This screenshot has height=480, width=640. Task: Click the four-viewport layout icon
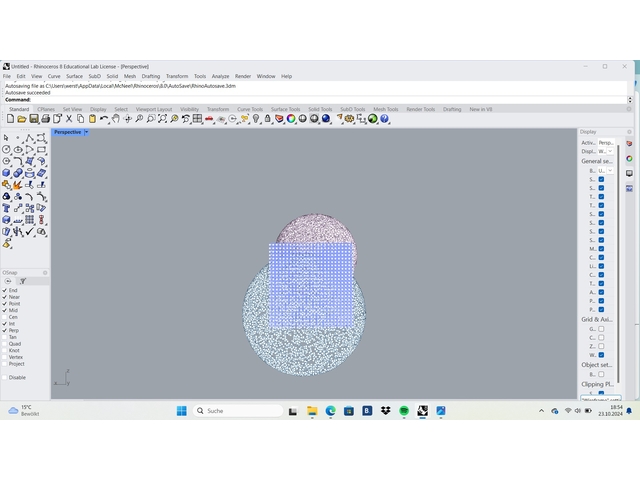198,119
